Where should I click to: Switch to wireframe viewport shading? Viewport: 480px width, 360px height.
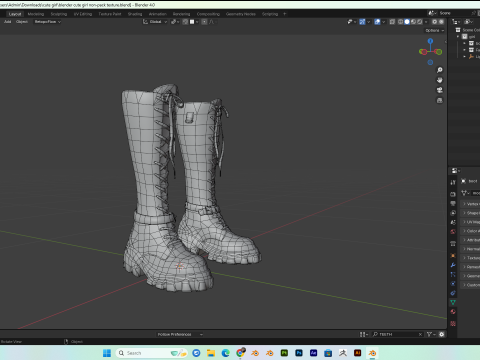coord(400,22)
